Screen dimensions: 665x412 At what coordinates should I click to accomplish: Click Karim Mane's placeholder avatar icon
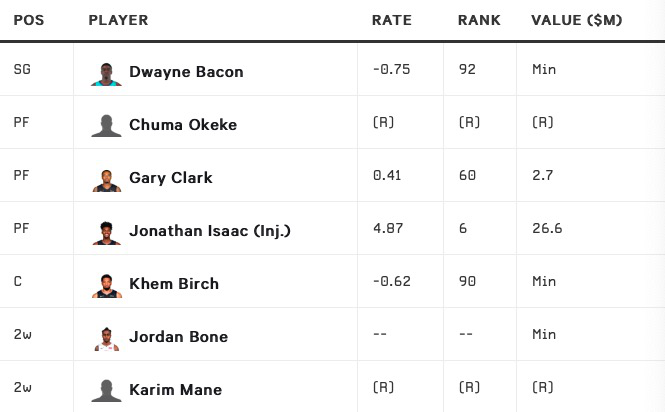[x=105, y=390]
